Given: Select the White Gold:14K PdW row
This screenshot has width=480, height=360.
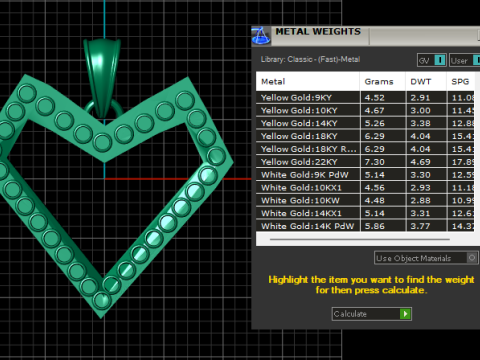Looking at the screenshot, I should pos(365,226).
